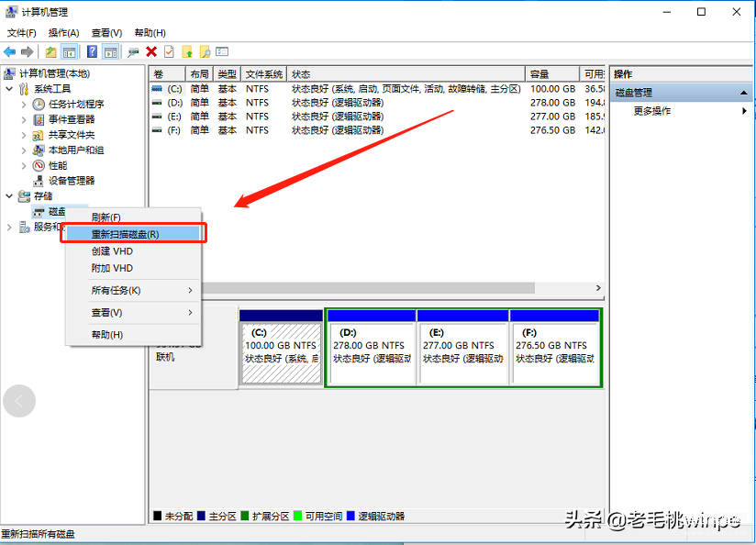Select 性能 in the tree

click(58, 166)
